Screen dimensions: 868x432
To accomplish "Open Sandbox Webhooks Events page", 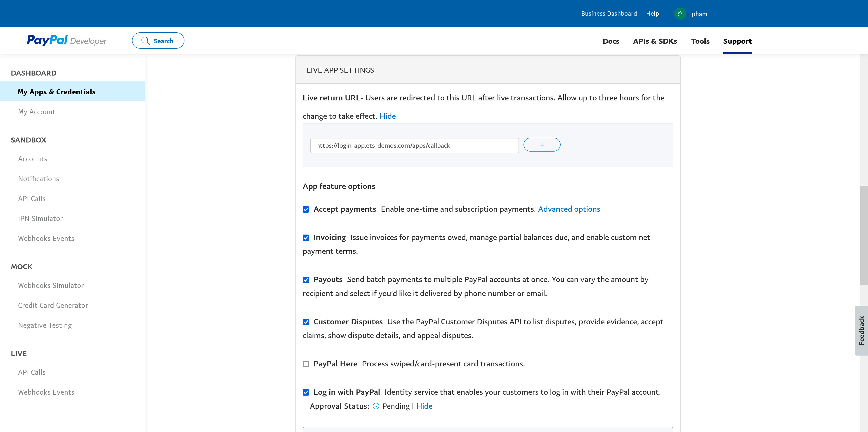I will point(46,238).
